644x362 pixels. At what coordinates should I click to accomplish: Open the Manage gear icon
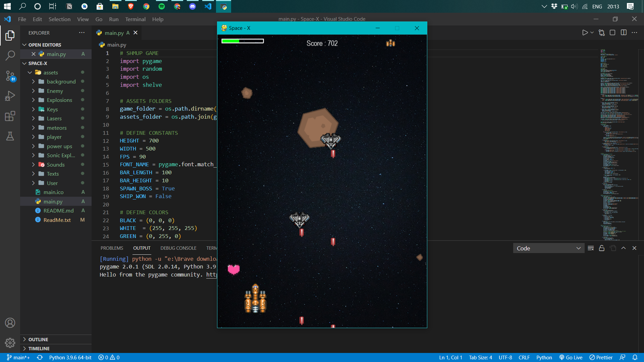pos(10,343)
